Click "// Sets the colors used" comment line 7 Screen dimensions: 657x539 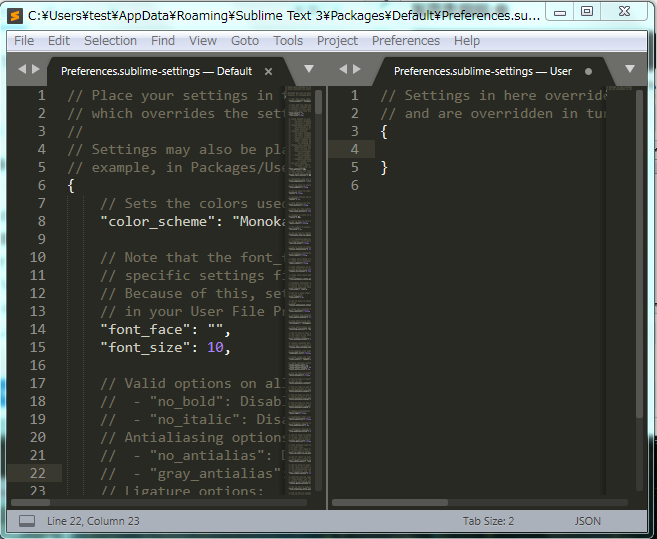click(x=193, y=203)
